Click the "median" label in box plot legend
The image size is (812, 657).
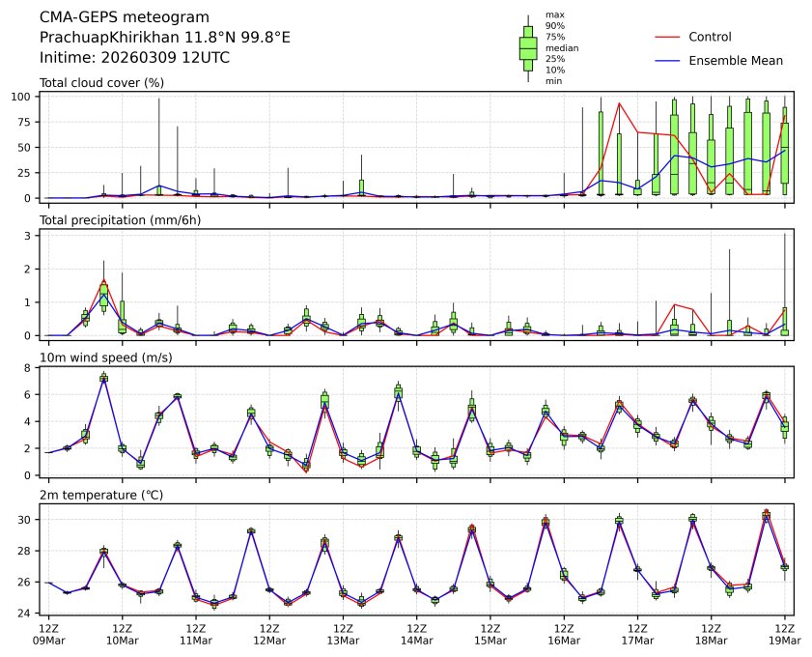tap(560, 47)
